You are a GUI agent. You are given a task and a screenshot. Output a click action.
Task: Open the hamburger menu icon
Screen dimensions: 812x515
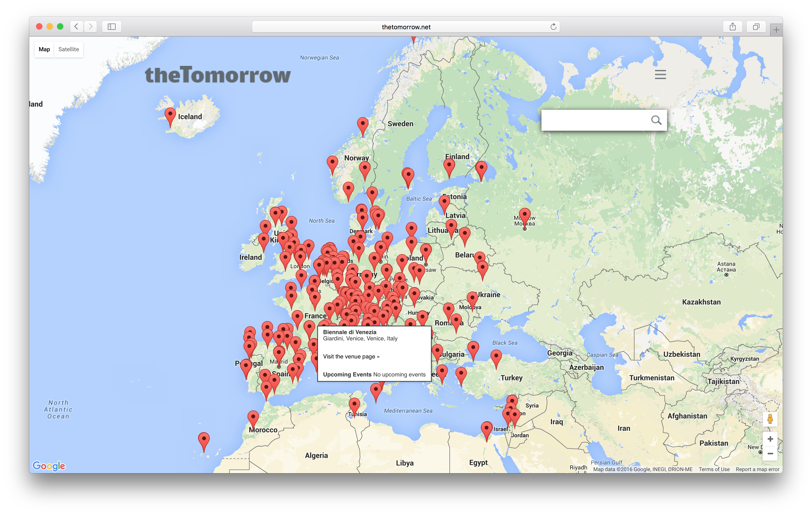point(660,75)
